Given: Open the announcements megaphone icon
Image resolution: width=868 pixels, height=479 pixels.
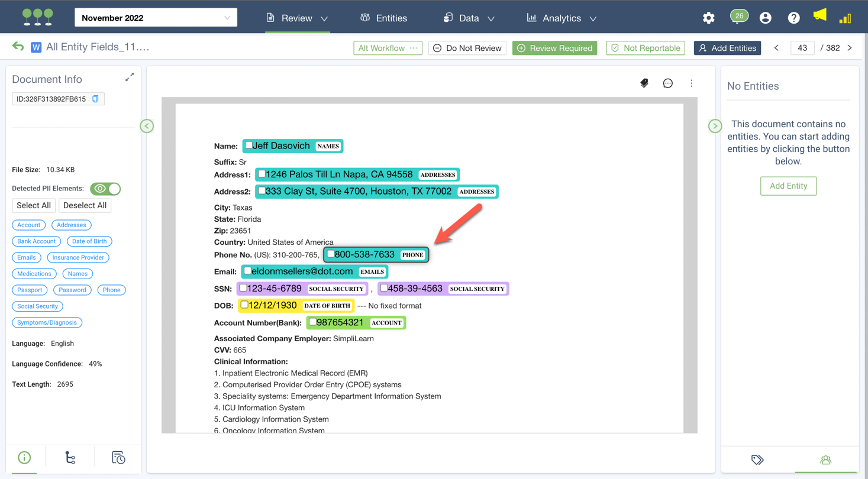Looking at the screenshot, I should pyautogui.click(x=819, y=16).
